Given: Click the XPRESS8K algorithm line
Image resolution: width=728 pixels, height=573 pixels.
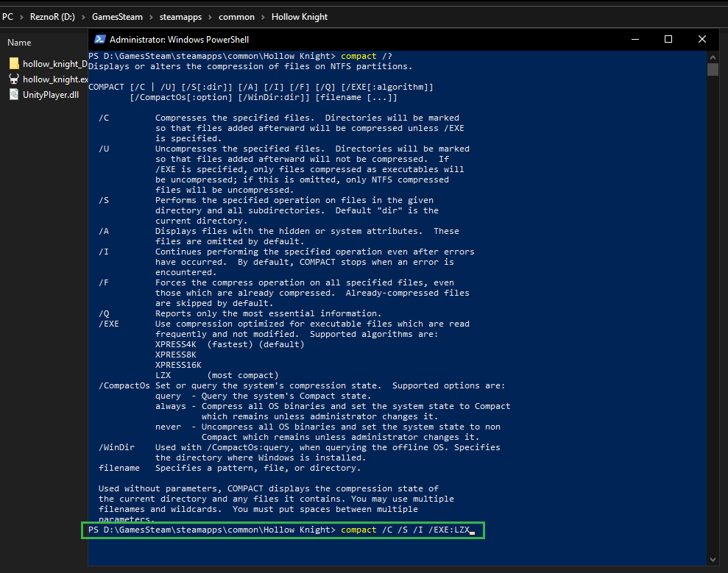Looking at the screenshot, I should (x=175, y=355).
